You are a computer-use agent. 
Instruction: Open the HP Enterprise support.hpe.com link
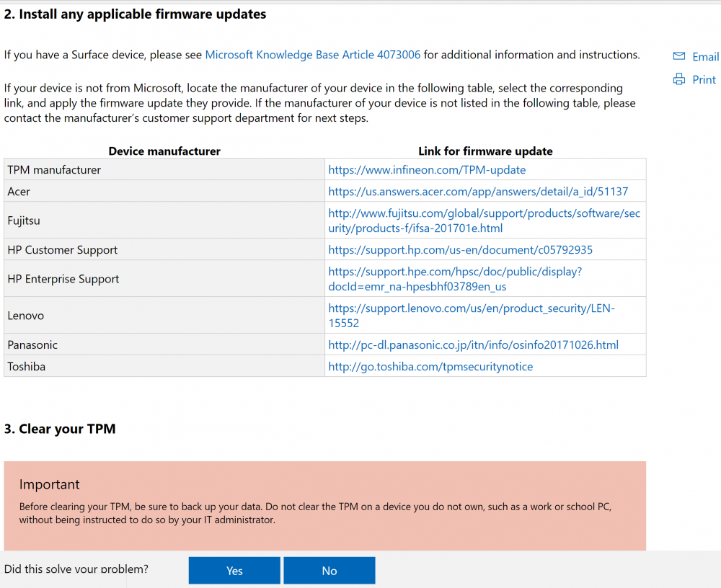click(454, 279)
